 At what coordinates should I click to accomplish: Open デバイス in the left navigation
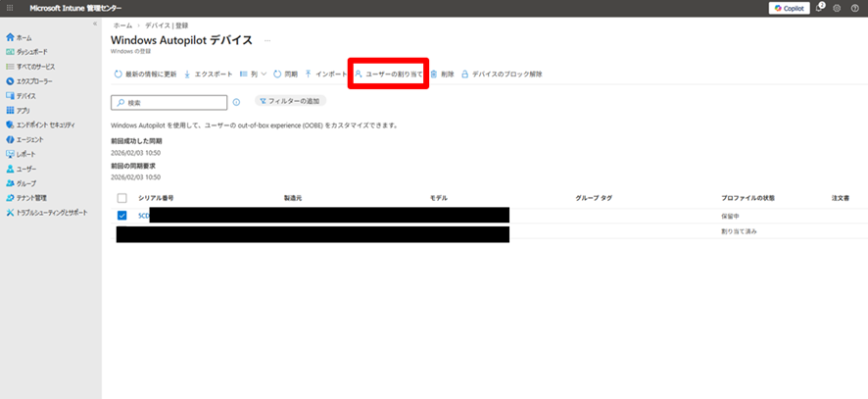point(25,96)
